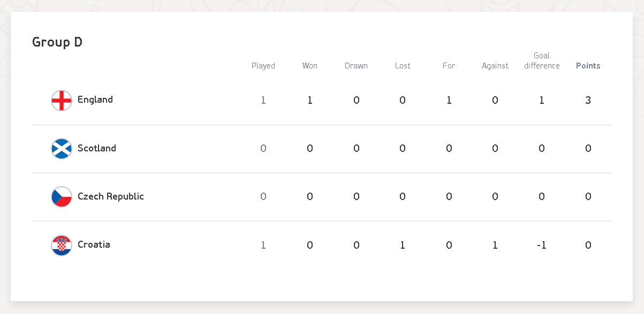This screenshot has height=314, width=644.
Task: Select the Croatia team name
Action: point(94,244)
